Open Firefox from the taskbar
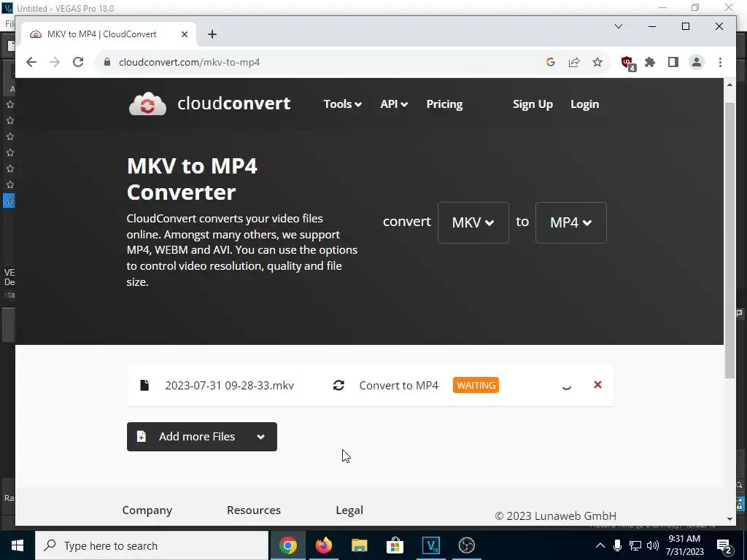 [x=323, y=545]
